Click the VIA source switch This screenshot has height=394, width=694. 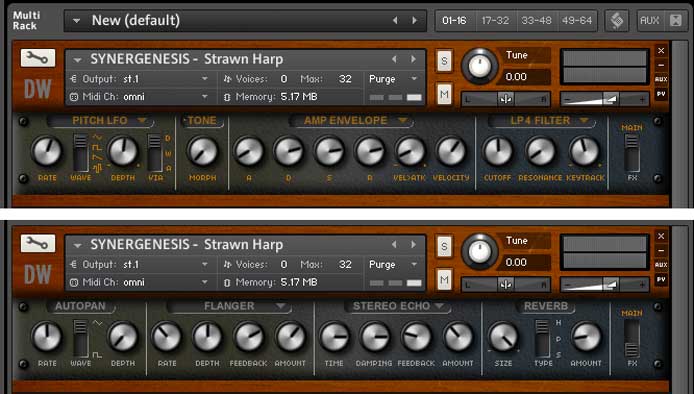(x=155, y=153)
